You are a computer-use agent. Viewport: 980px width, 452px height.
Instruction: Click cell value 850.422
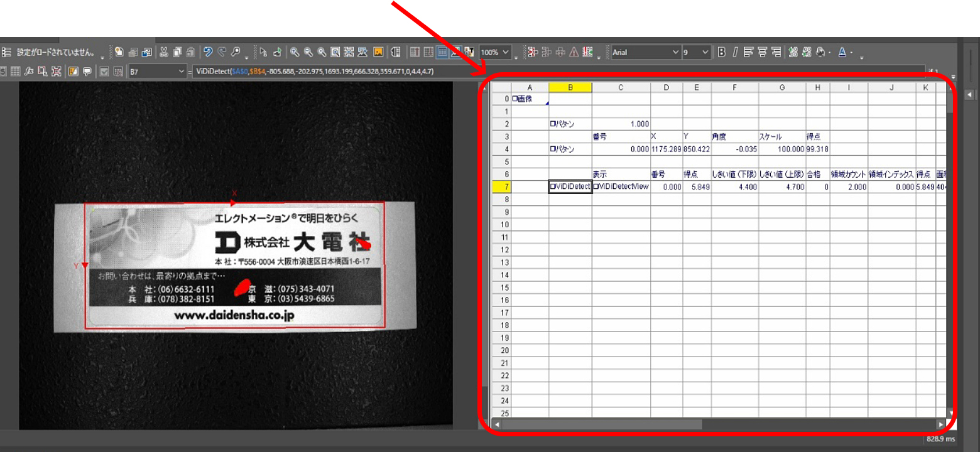coord(697,149)
